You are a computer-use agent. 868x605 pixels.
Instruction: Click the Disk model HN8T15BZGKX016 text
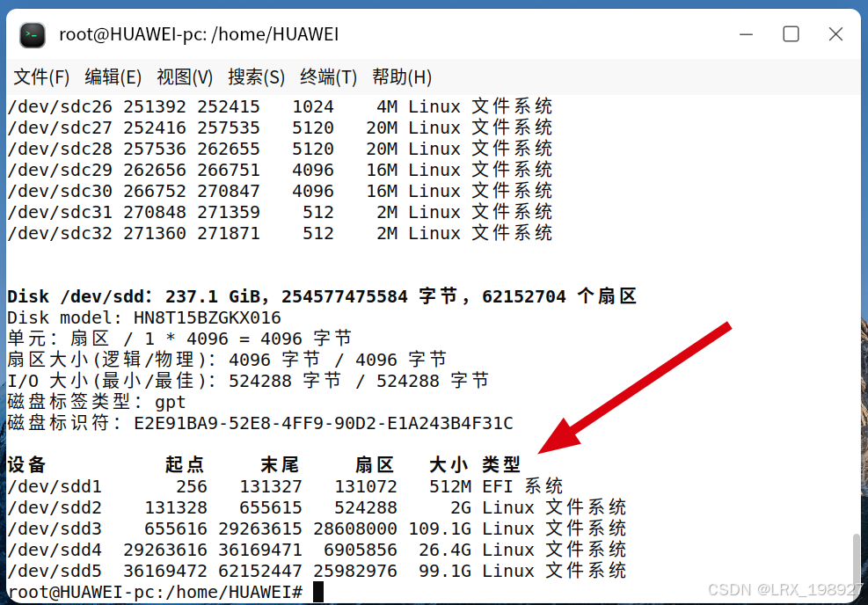click(x=144, y=317)
